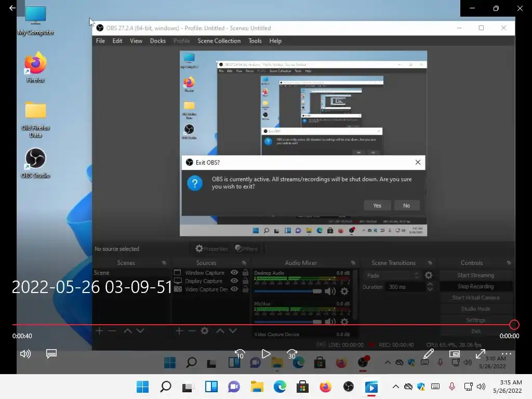This screenshot has height=399, width=532.
Task: Play the video
Action: point(266,354)
